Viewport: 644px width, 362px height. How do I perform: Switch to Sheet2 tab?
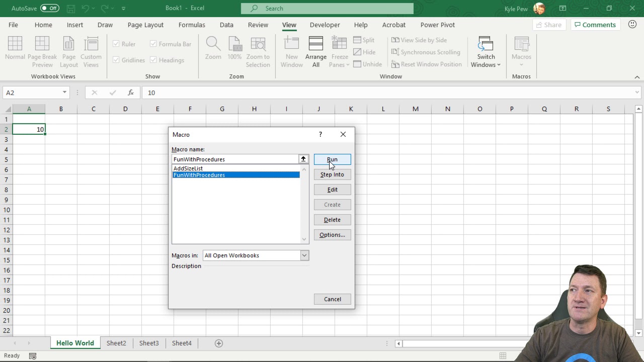(x=116, y=343)
